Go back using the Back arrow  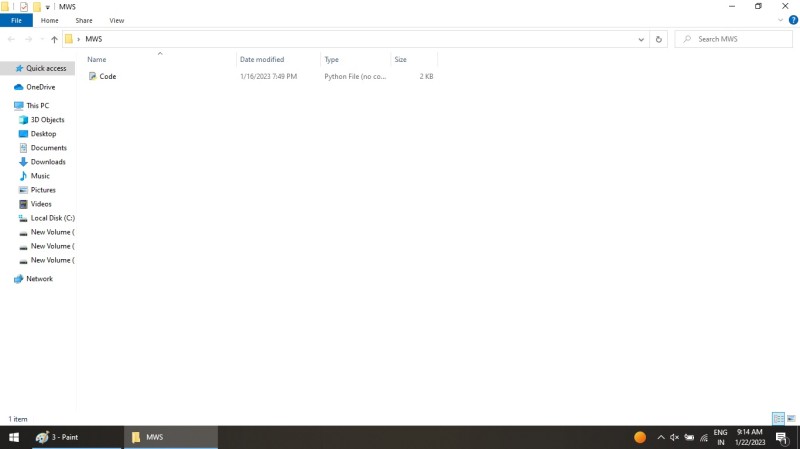point(11,39)
